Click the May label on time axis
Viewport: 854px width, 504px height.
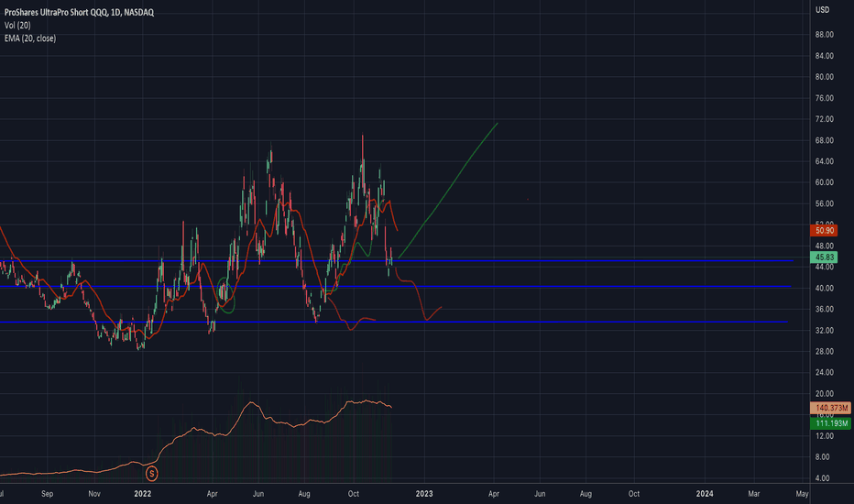[802, 494]
